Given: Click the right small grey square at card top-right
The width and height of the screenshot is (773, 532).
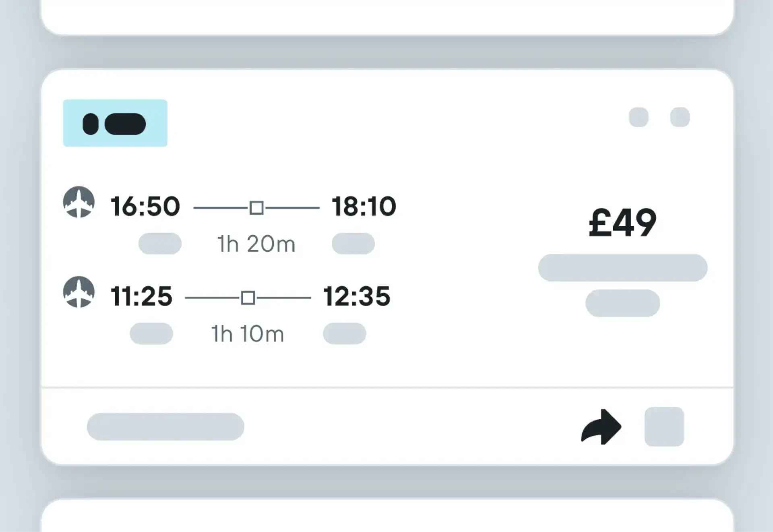Looking at the screenshot, I should pyautogui.click(x=680, y=117).
